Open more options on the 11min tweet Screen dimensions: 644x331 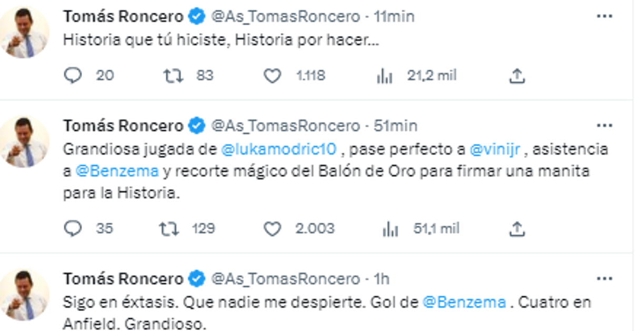click(x=603, y=16)
